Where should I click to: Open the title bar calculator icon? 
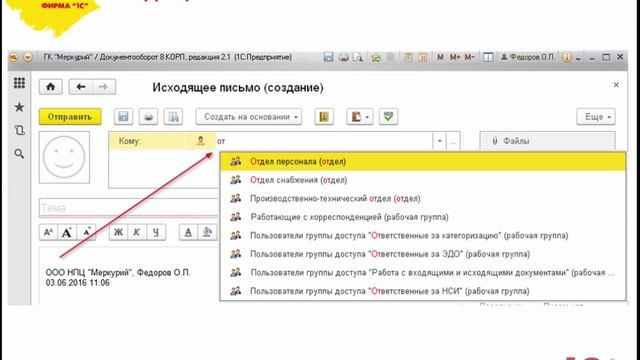407,58
